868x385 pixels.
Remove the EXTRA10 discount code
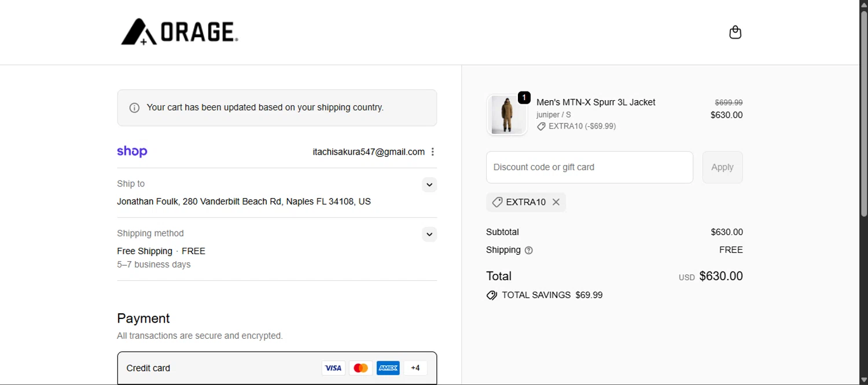tap(556, 202)
